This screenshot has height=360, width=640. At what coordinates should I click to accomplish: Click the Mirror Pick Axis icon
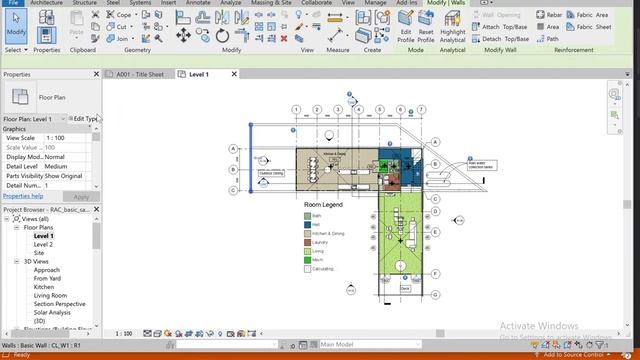click(x=222, y=18)
